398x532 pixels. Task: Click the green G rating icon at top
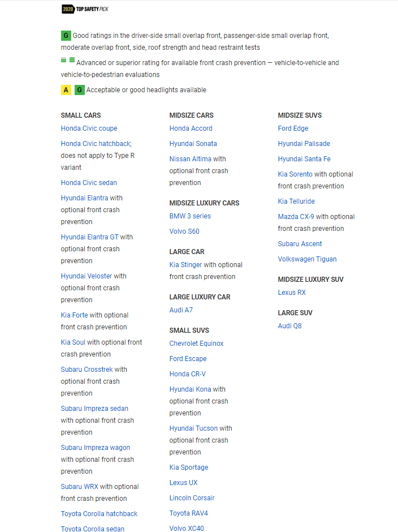66,36
